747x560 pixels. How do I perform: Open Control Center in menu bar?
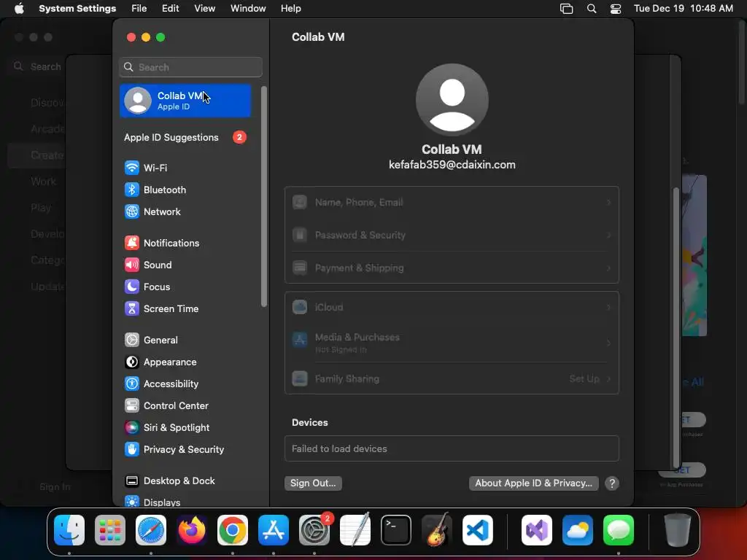pyautogui.click(x=616, y=9)
